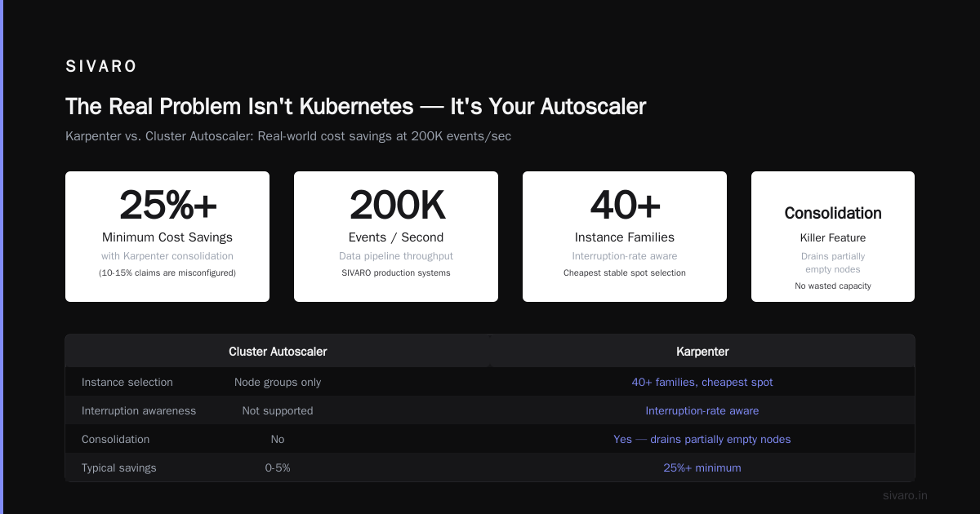Click Killer Feature label
This screenshot has width=980, height=514.
833,238
